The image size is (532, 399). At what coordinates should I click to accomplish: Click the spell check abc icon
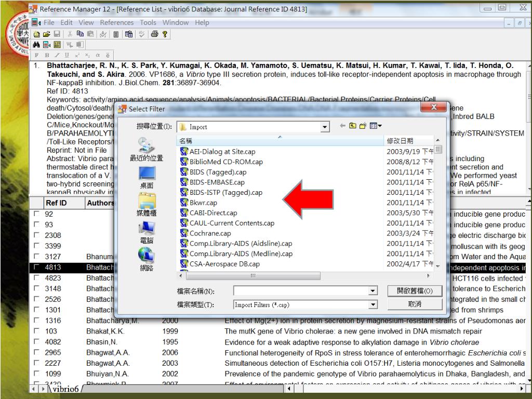141,34
